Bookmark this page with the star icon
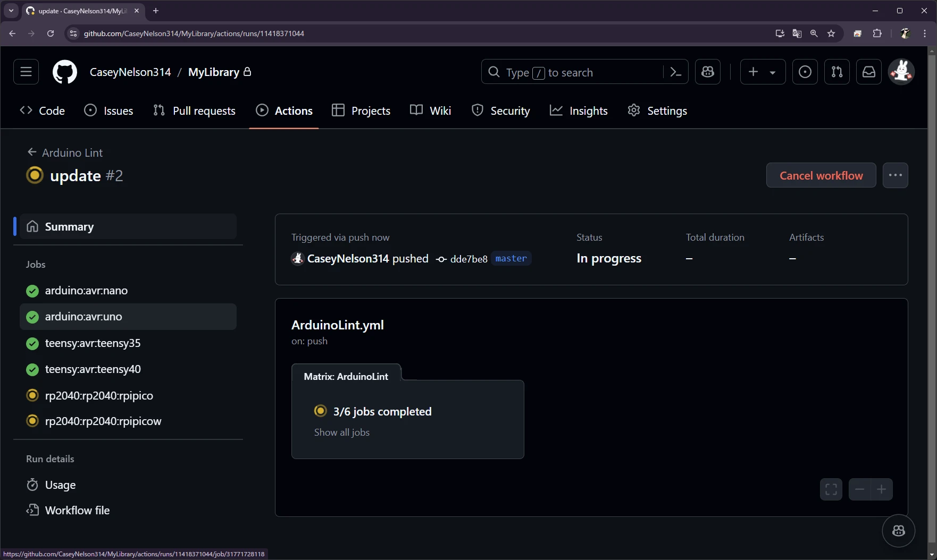The height and width of the screenshot is (560, 937). coord(831,33)
